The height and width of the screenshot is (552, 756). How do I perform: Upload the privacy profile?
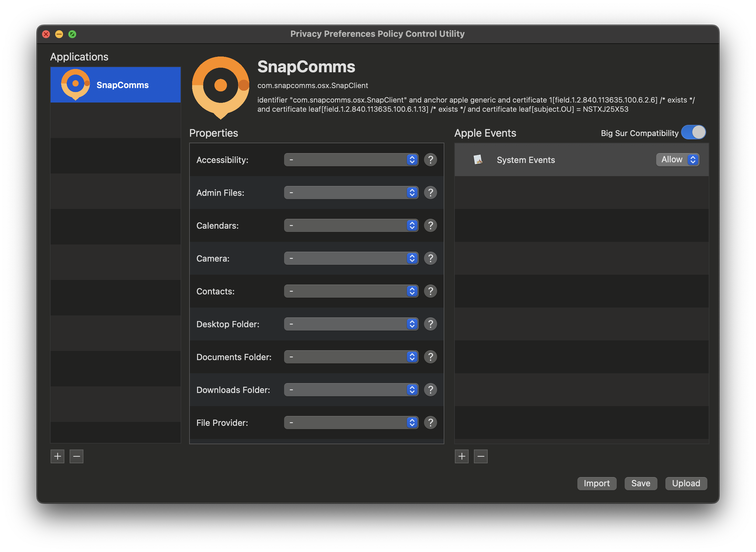tap(685, 483)
